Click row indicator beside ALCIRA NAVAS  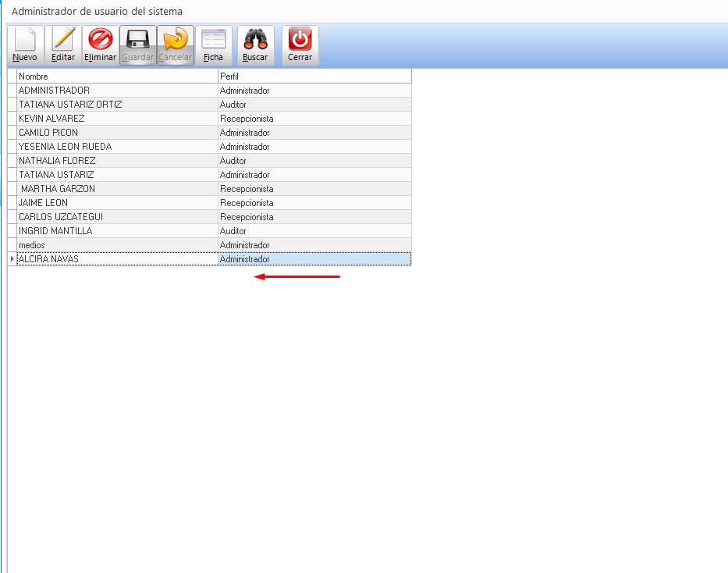pos(12,259)
